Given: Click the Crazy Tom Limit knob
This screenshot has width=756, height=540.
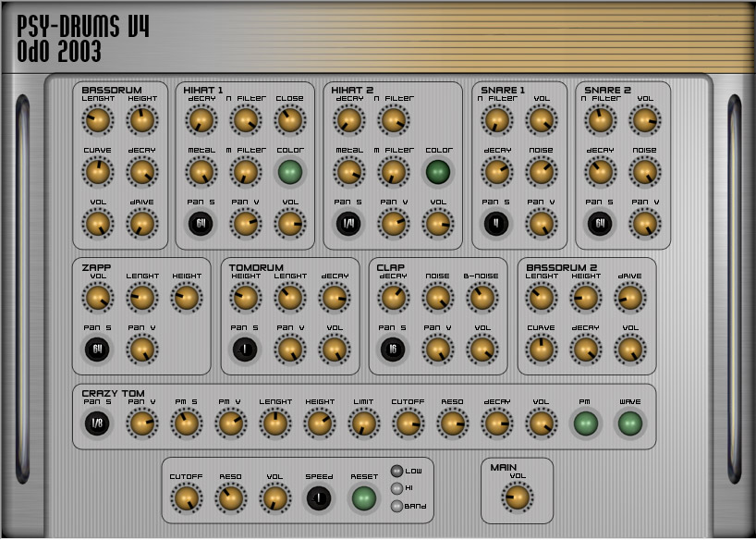Looking at the screenshot, I should point(364,423).
